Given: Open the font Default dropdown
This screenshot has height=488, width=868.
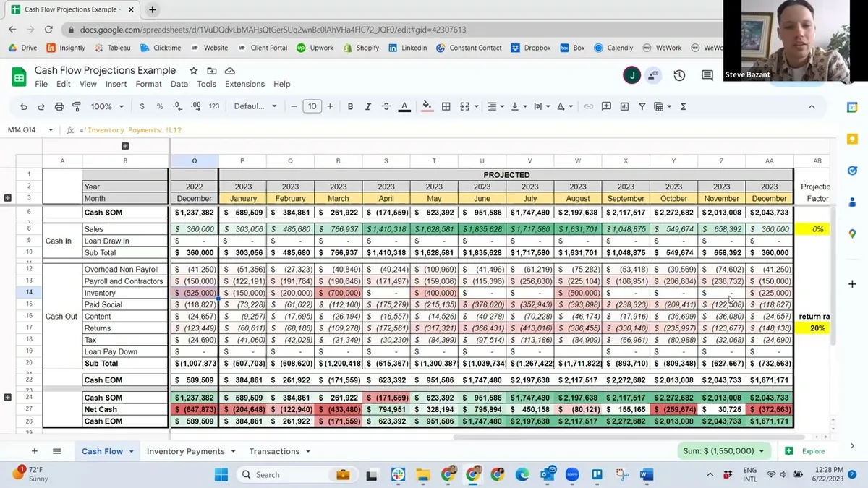Looking at the screenshot, I should (255, 106).
